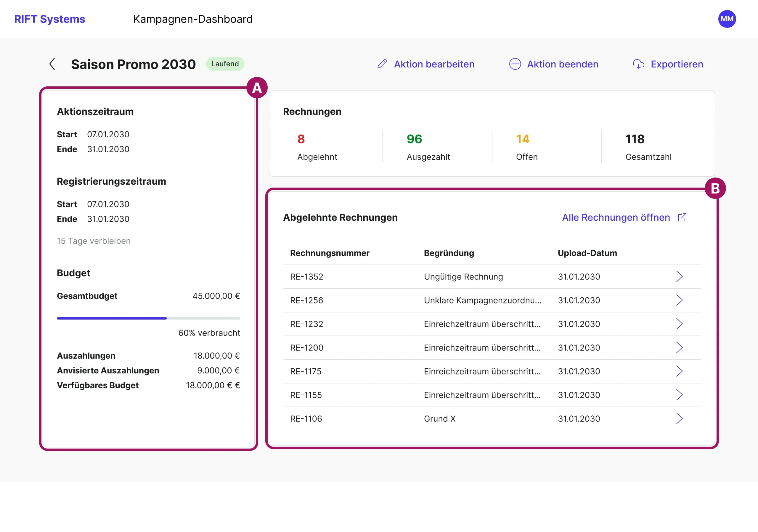This screenshot has width=758, height=532.
Task: Click Anvisierte Auszahlungen value 9.000,00 €
Action: (219, 370)
